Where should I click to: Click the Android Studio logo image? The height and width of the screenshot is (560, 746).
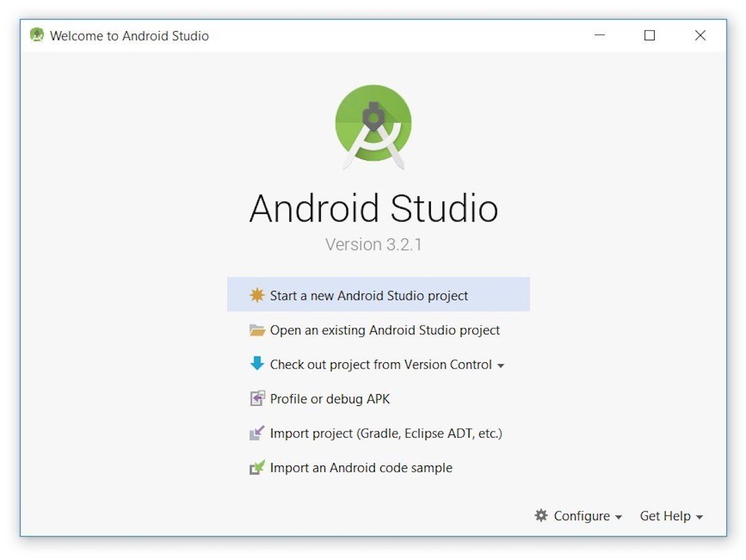point(373,127)
